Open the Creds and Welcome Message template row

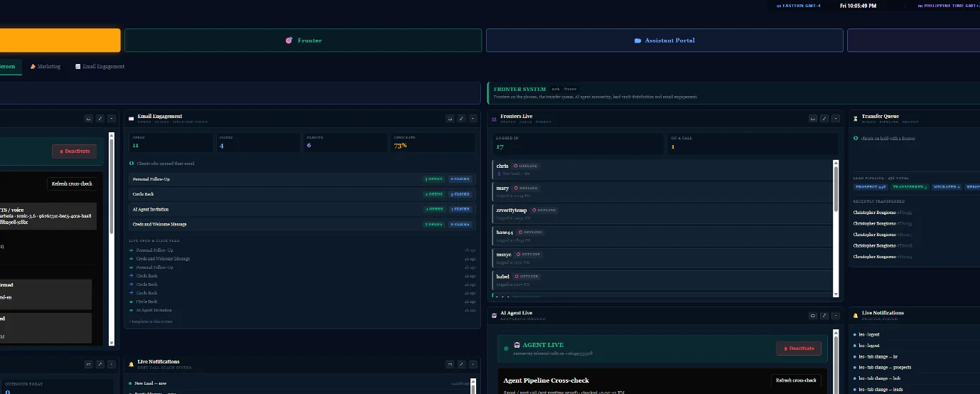pyautogui.click(x=302, y=224)
